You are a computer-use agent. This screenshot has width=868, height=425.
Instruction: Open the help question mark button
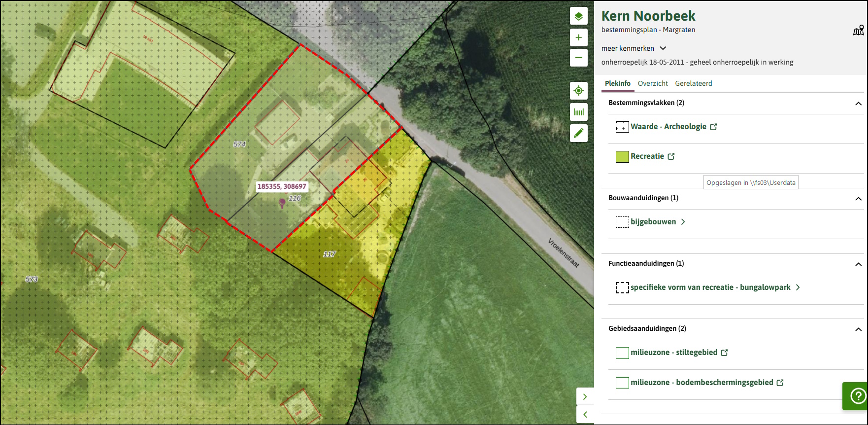pos(858,396)
